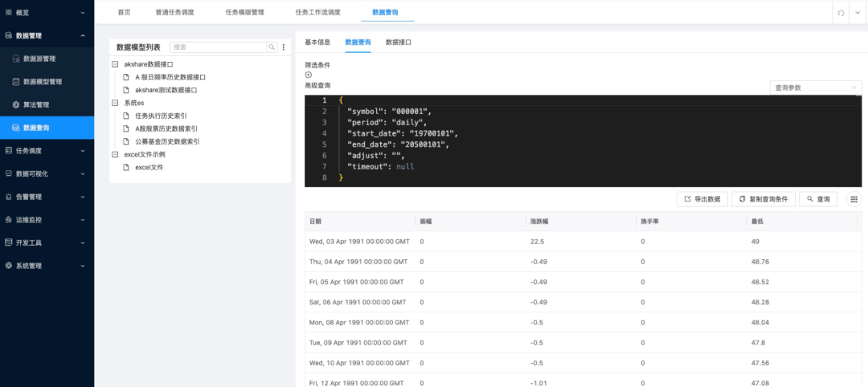Click the 导出数据 button
Screen dimensions: 868x387
702,199
